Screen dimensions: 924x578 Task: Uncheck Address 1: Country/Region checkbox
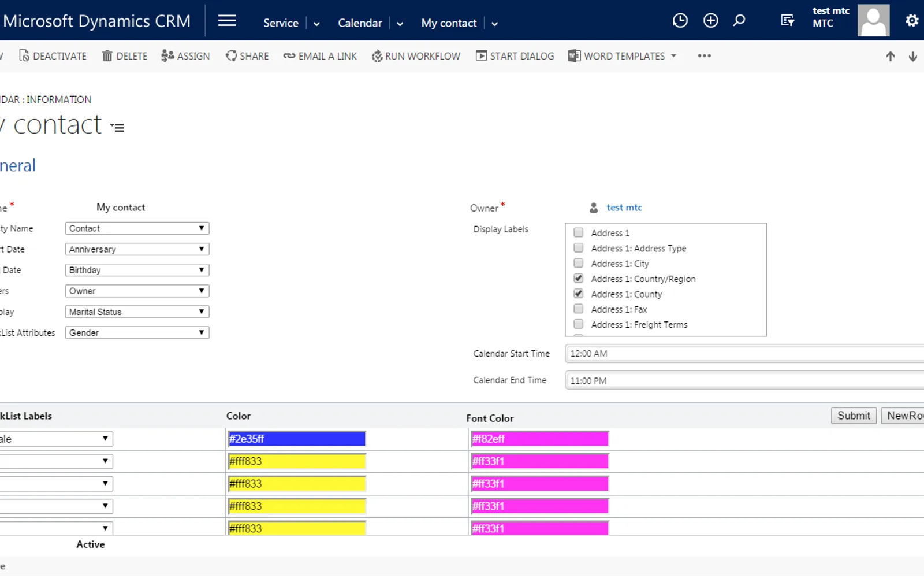click(579, 278)
